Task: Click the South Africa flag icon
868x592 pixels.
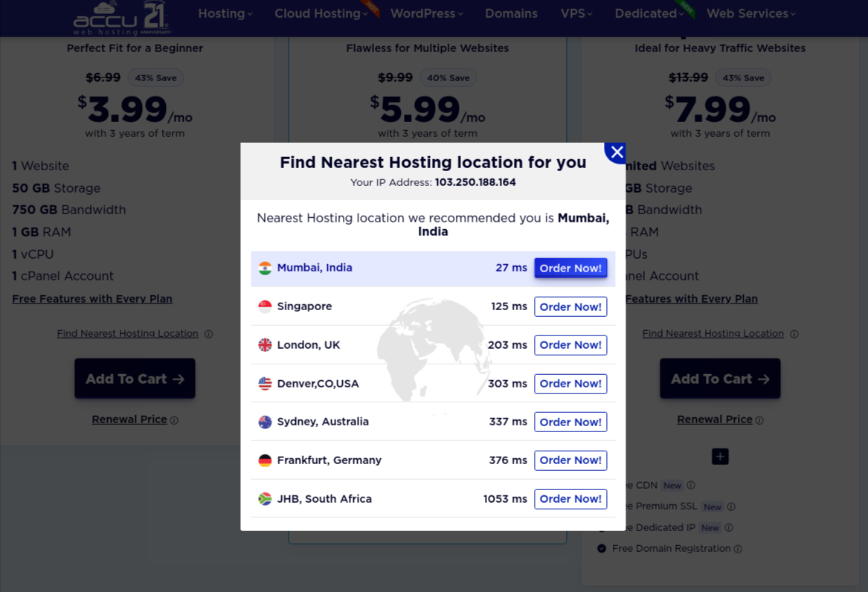Action: click(x=265, y=499)
